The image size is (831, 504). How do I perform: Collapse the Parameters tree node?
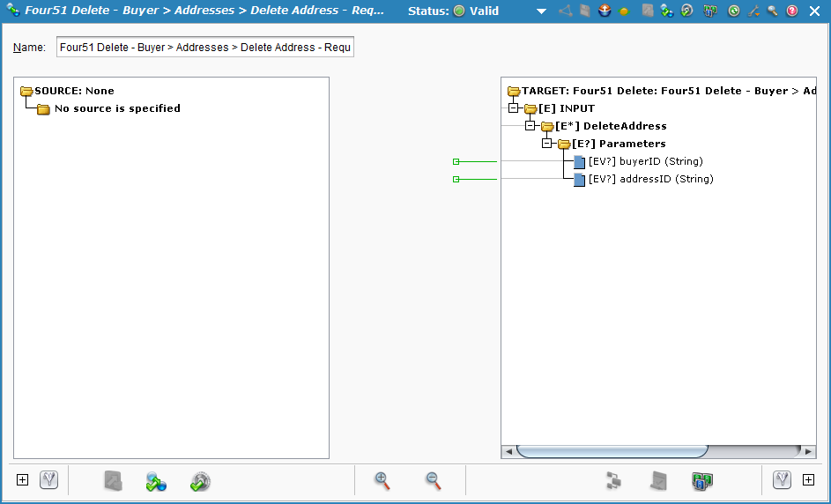tap(547, 144)
